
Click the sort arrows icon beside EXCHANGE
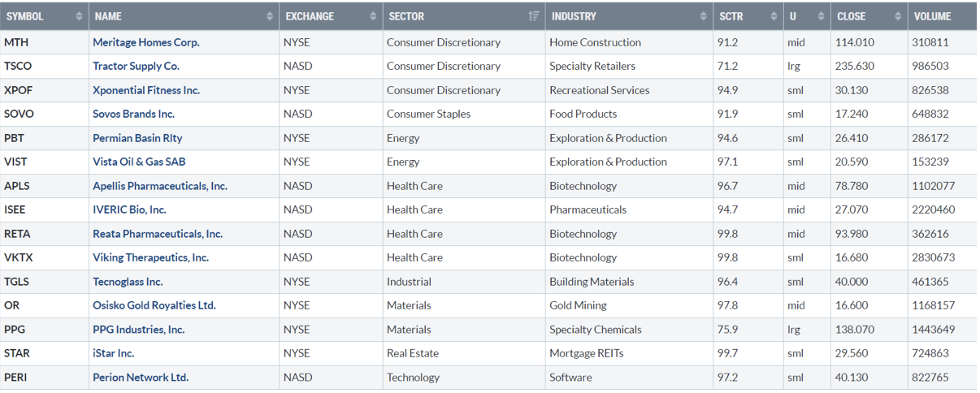(373, 16)
